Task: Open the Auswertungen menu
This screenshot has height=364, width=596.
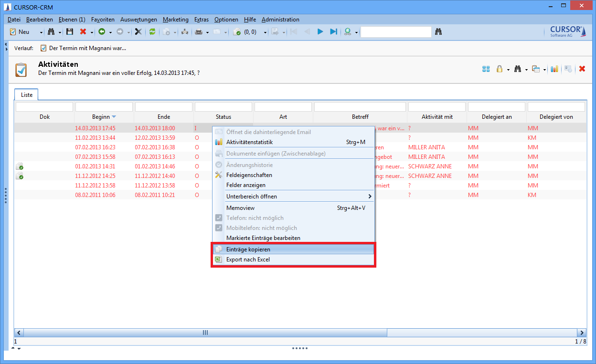Action: tap(138, 20)
